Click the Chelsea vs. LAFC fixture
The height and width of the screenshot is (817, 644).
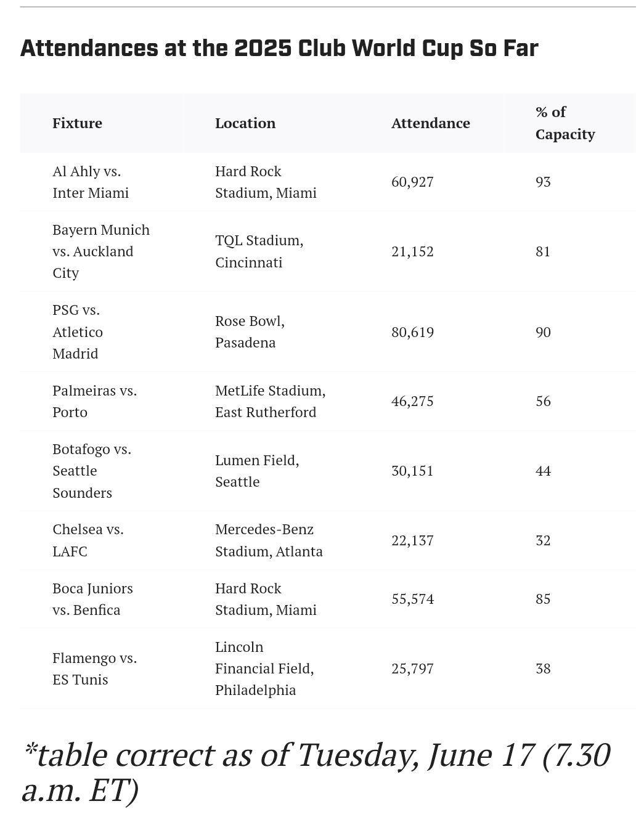pyautogui.click(x=88, y=540)
